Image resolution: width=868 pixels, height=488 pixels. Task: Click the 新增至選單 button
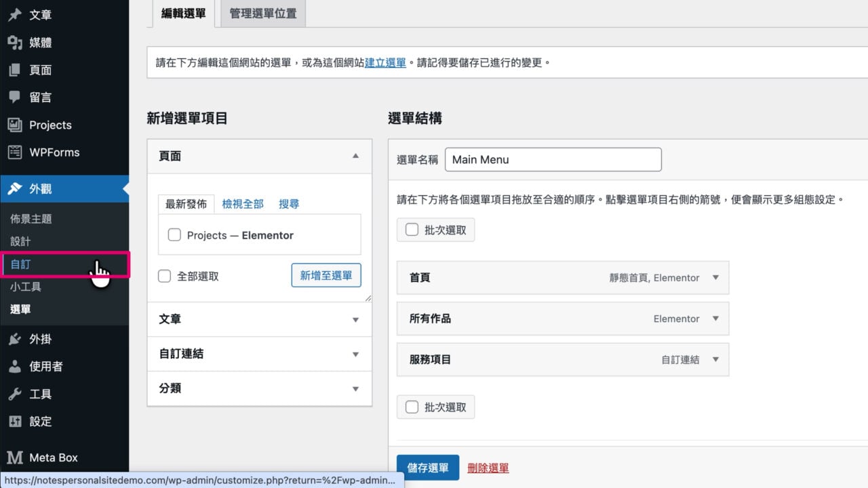point(326,275)
